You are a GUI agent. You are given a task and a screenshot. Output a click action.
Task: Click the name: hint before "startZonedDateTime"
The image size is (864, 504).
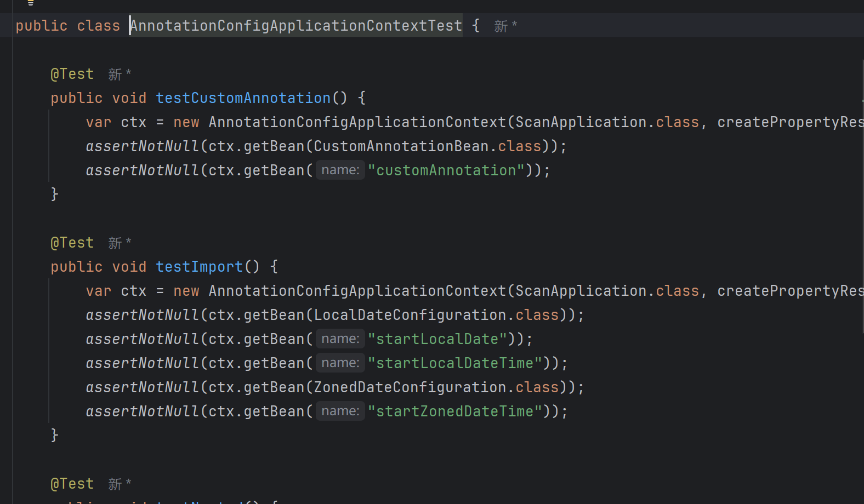point(340,411)
